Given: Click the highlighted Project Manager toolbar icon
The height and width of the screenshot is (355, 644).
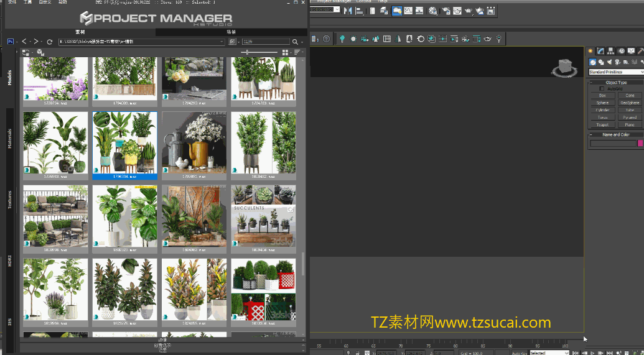Looking at the screenshot, I should click(x=397, y=11).
